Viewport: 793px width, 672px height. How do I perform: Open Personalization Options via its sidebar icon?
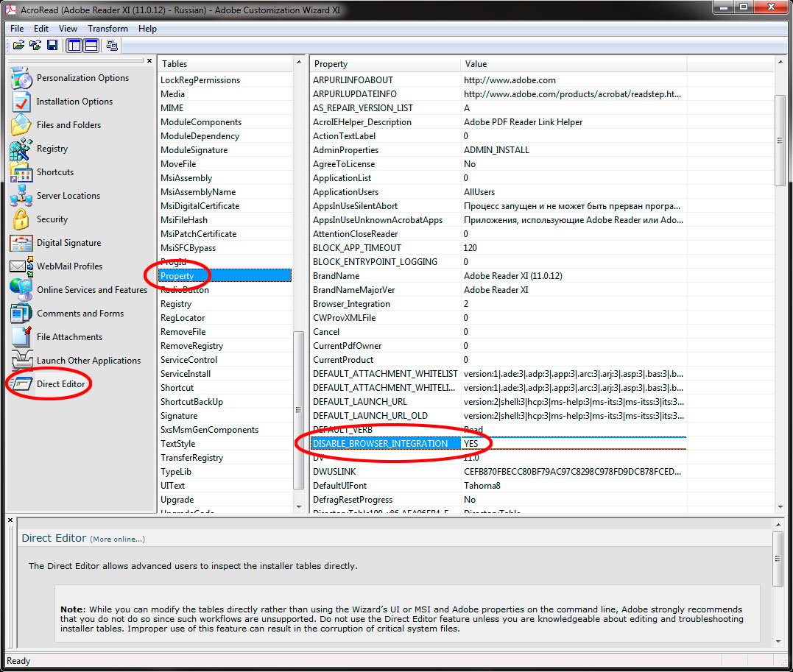21,78
